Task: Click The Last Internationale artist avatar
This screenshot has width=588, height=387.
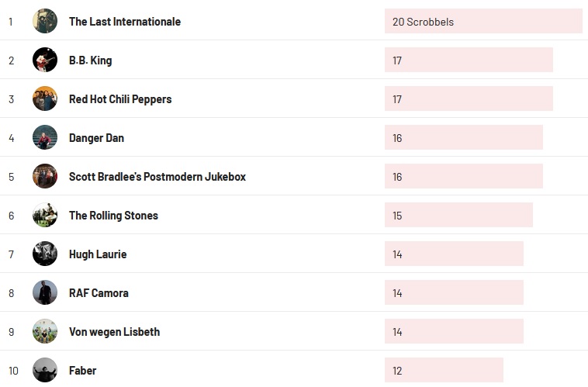Action: (x=45, y=21)
